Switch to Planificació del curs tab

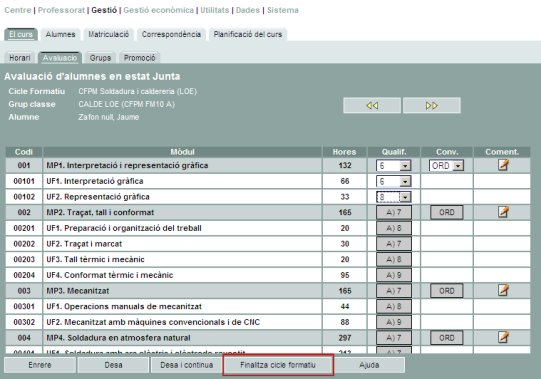248,34
